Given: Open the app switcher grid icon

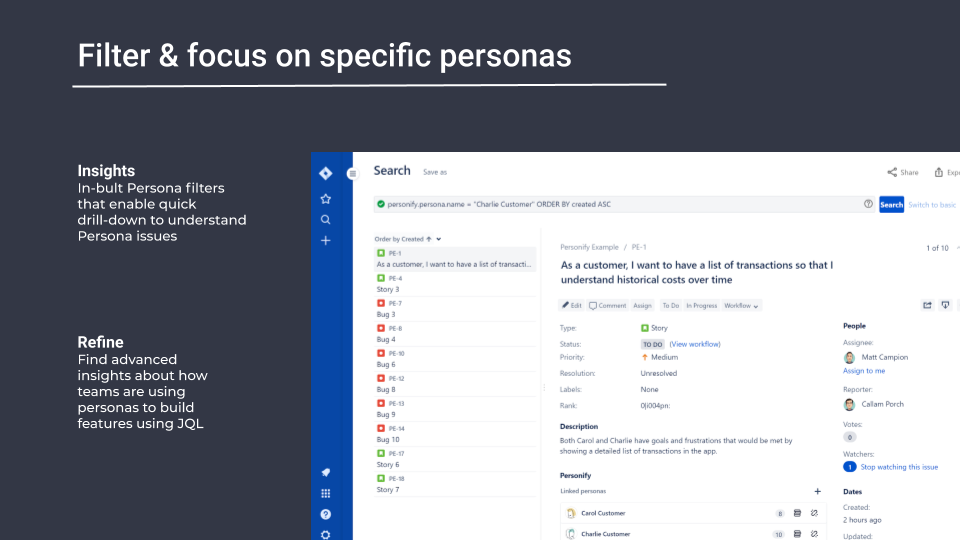Looking at the screenshot, I should (x=326, y=493).
